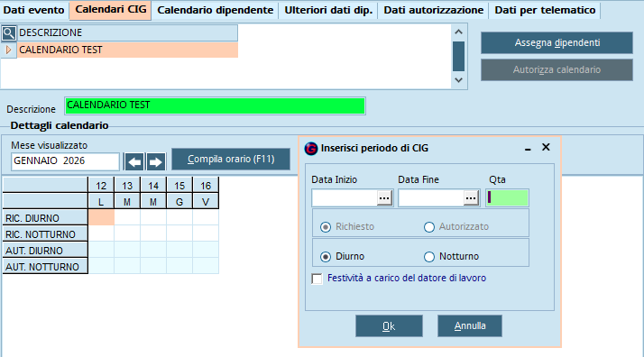Click the DESCRIZIONE column header

[127, 33]
